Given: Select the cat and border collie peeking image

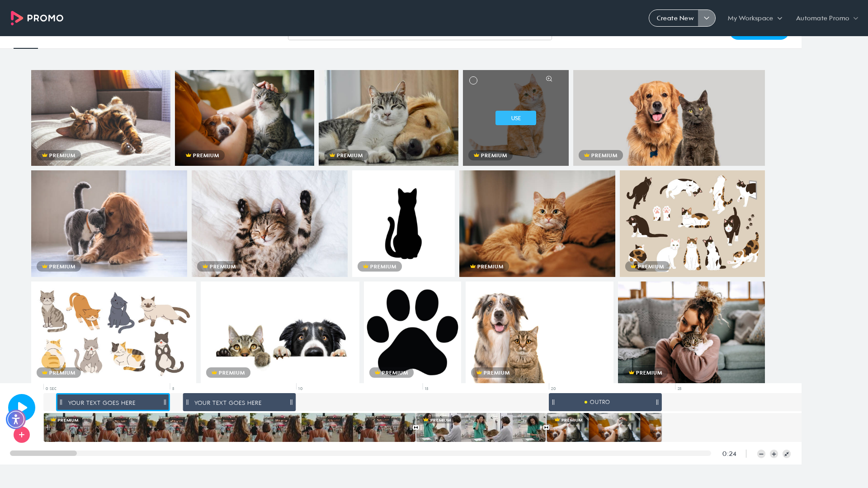Looking at the screenshot, I should tap(280, 333).
